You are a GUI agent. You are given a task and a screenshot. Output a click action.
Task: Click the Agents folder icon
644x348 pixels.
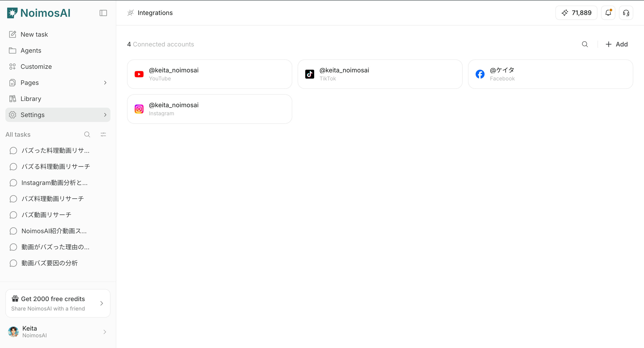(x=13, y=50)
